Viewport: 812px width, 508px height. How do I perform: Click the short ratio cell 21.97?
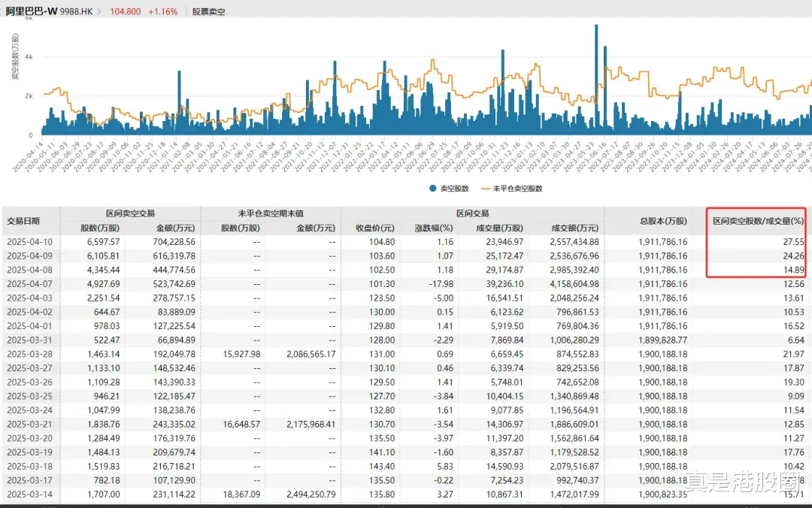tap(794, 354)
